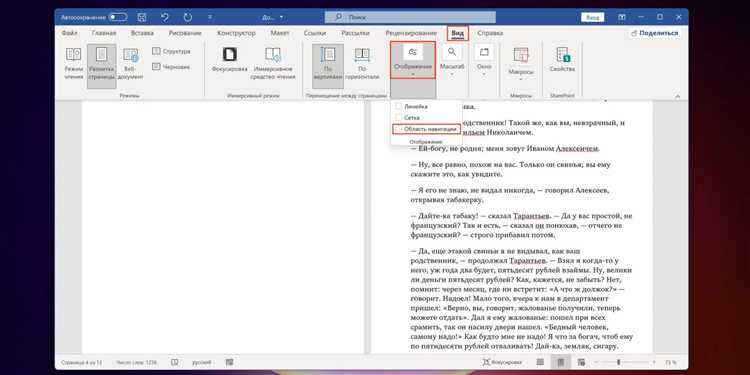This screenshot has width=750, height=375.
Task: Switch to the Ссылки tab
Action: pos(315,33)
